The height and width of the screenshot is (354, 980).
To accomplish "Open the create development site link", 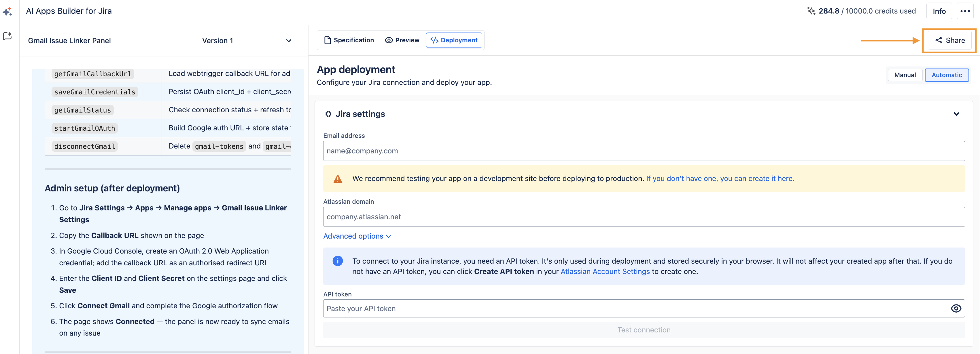I will click(720, 179).
